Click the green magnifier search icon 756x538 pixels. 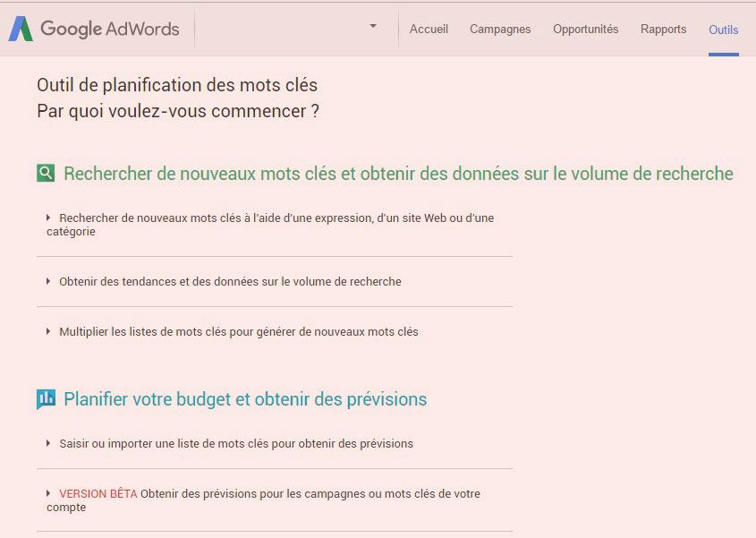[x=46, y=173]
